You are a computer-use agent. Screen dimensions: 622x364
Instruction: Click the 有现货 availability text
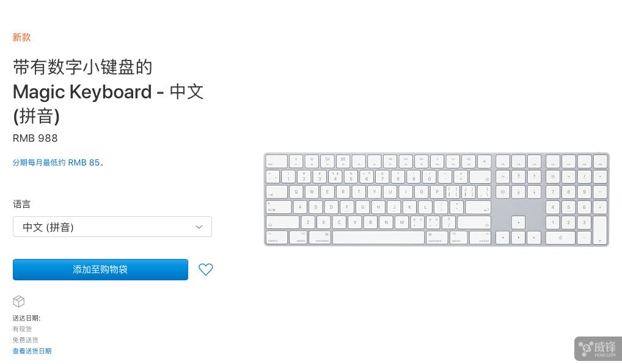pyautogui.click(x=22, y=329)
